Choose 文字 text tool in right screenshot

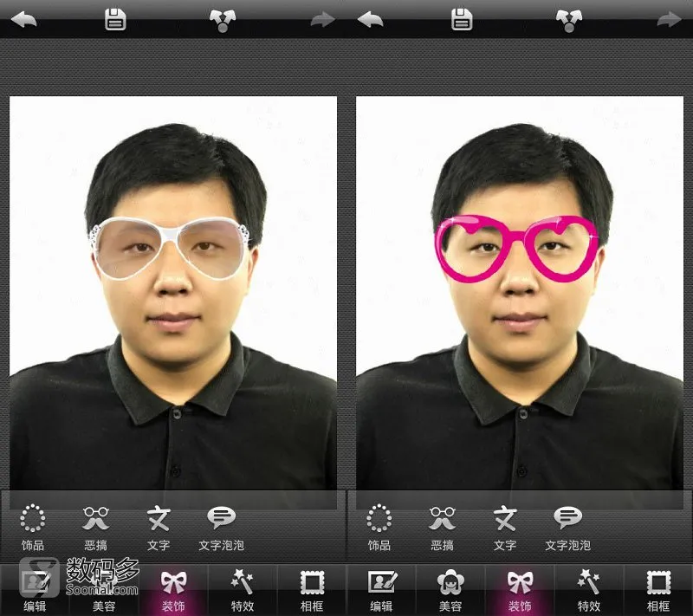click(505, 528)
